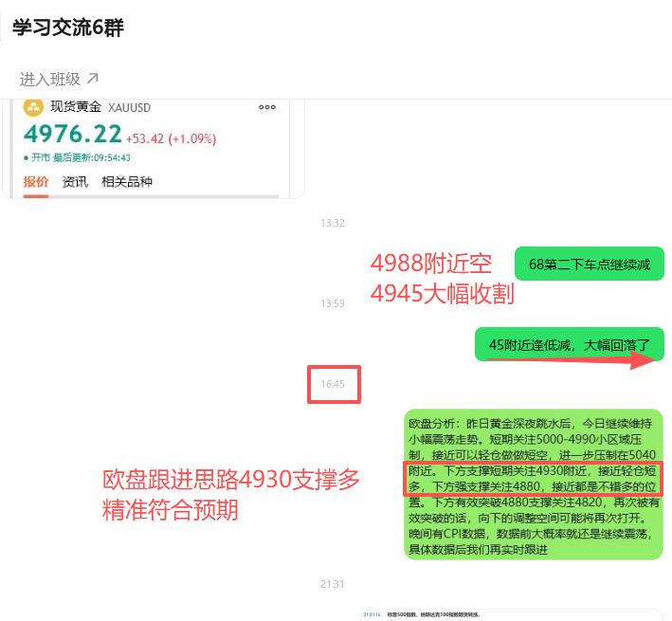
Task: Click the arrow icon next to 进入班级
Action: (x=92, y=78)
